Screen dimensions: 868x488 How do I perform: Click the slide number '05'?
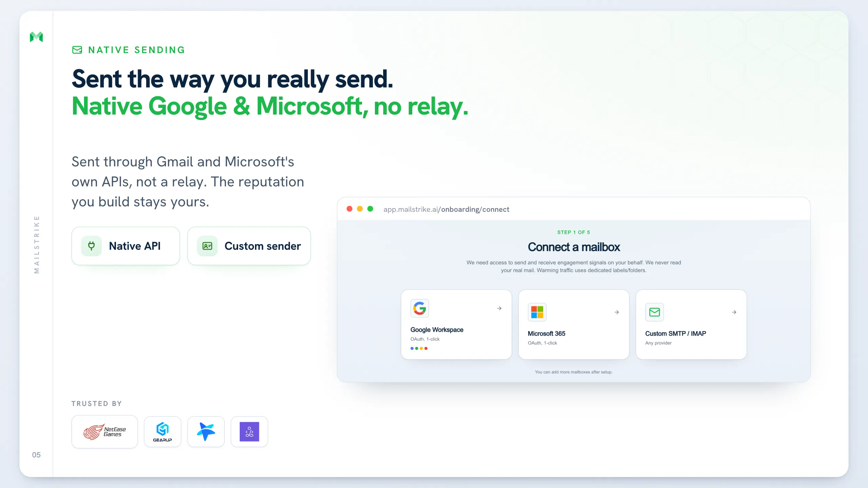[36, 455]
